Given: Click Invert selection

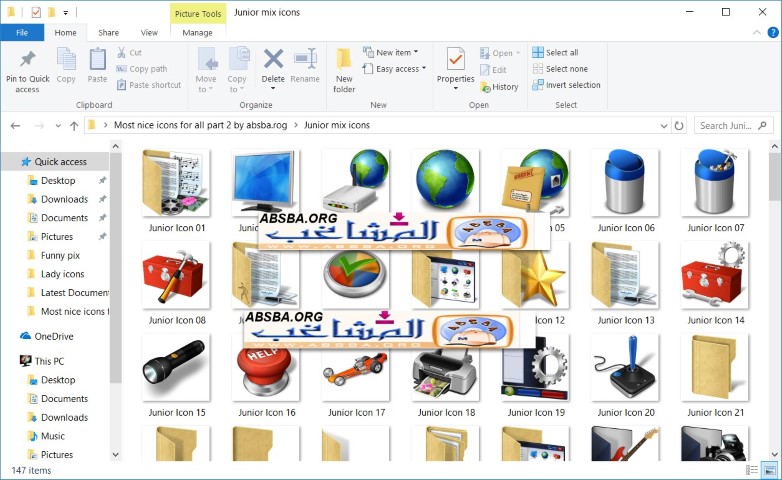Looking at the screenshot, I should [566, 85].
